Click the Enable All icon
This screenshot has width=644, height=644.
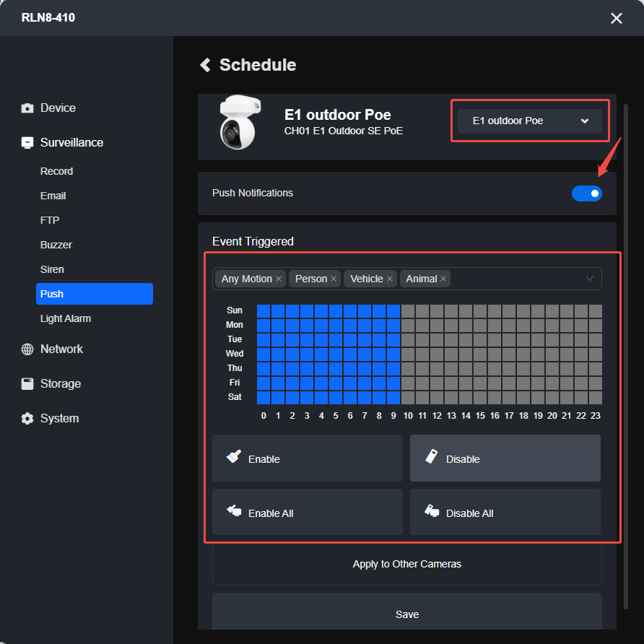click(x=234, y=510)
